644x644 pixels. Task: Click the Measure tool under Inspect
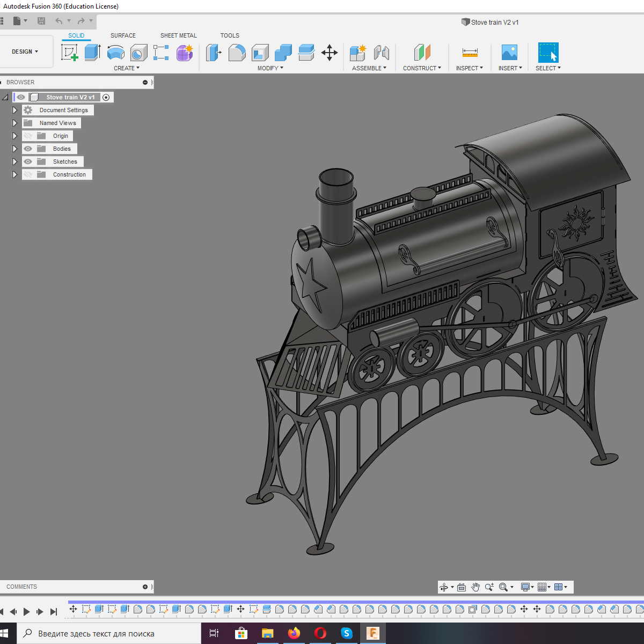(470, 53)
